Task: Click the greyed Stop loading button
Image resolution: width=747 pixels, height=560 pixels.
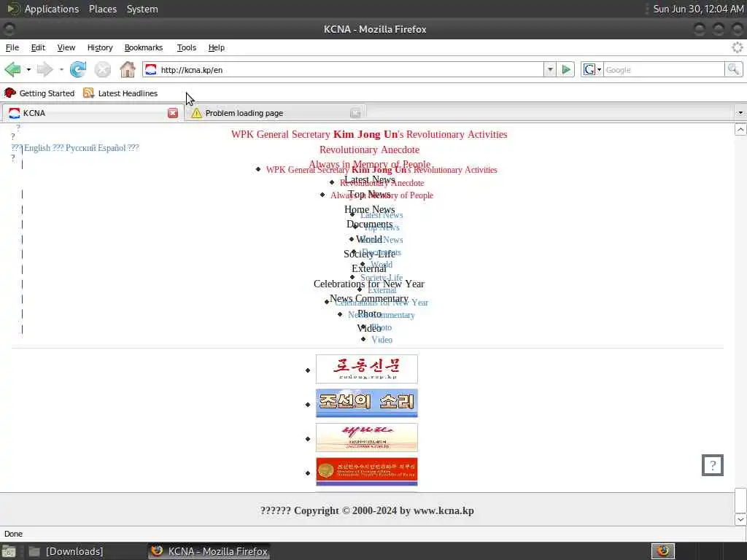Action: click(x=102, y=69)
